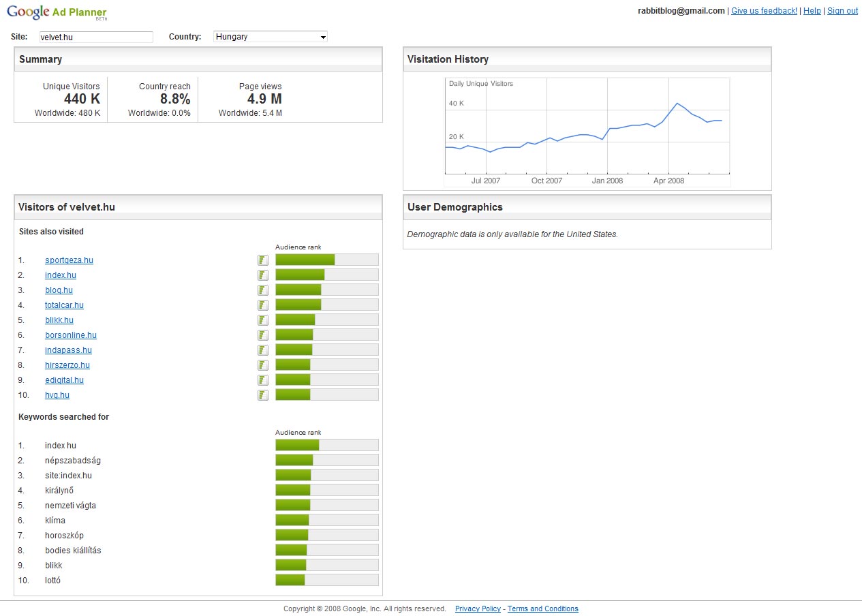
Task: Click the "Visitation History" panel heading
Action: tap(448, 59)
